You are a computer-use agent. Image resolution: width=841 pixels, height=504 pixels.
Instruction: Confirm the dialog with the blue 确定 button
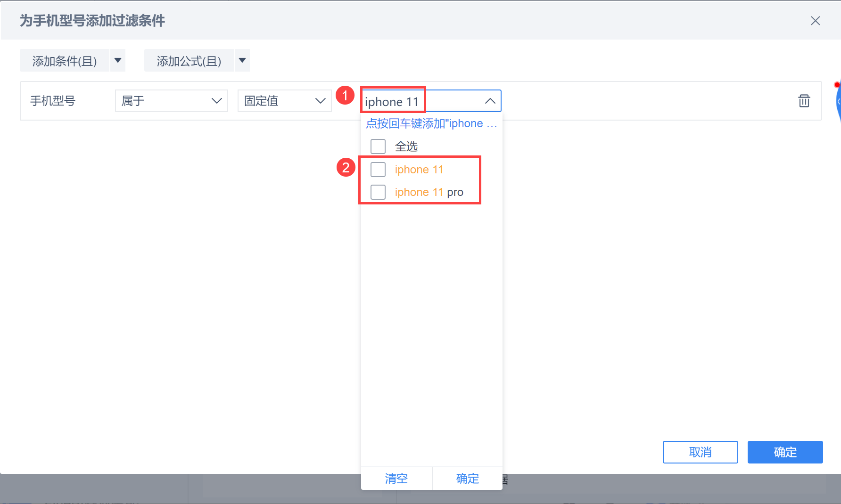(785, 452)
